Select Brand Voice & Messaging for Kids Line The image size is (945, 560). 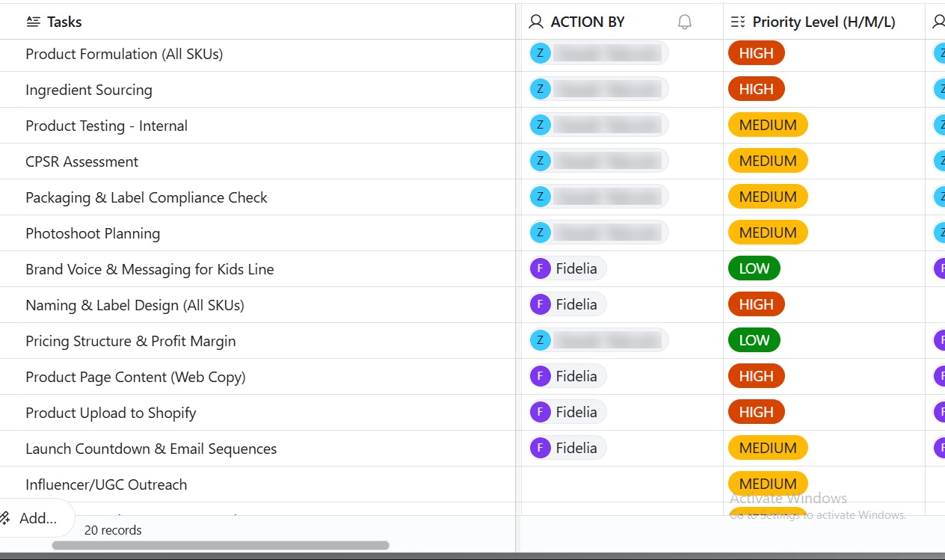coord(150,269)
